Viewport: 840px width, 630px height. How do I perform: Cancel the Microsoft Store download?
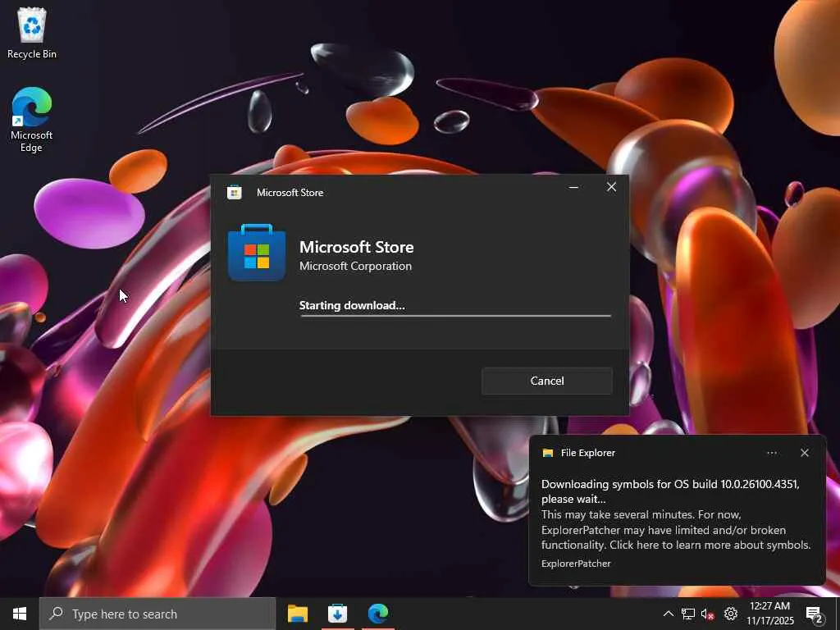pos(546,381)
